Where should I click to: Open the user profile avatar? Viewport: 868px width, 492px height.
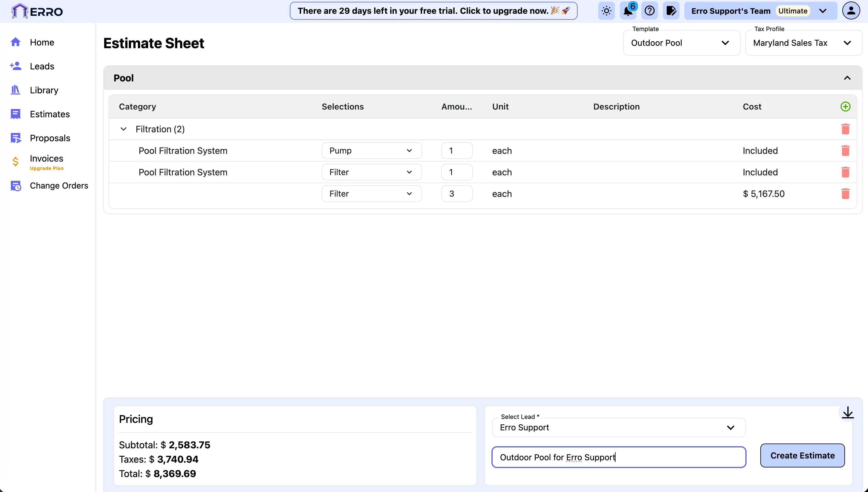pyautogui.click(x=851, y=11)
